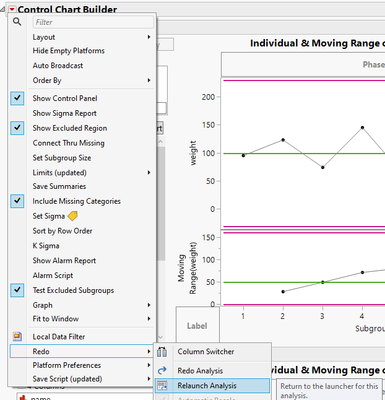Expand the Platform Preferences submenu
This screenshot has height=400, width=385.
tap(149, 365)
